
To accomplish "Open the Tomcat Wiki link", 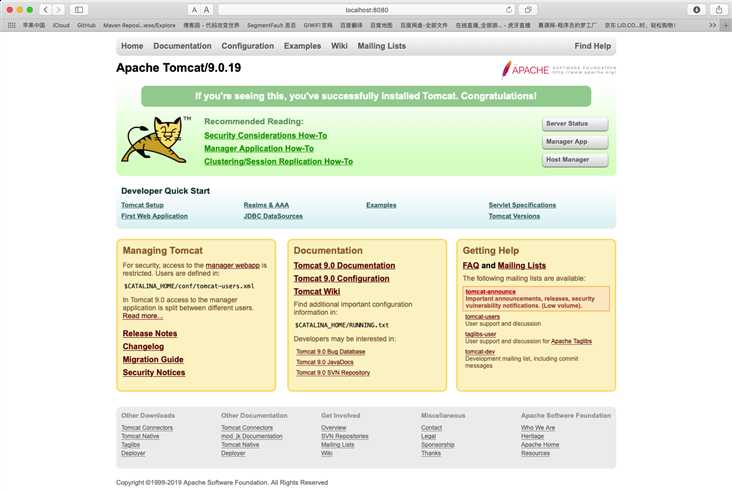I will tap(317, 291).
